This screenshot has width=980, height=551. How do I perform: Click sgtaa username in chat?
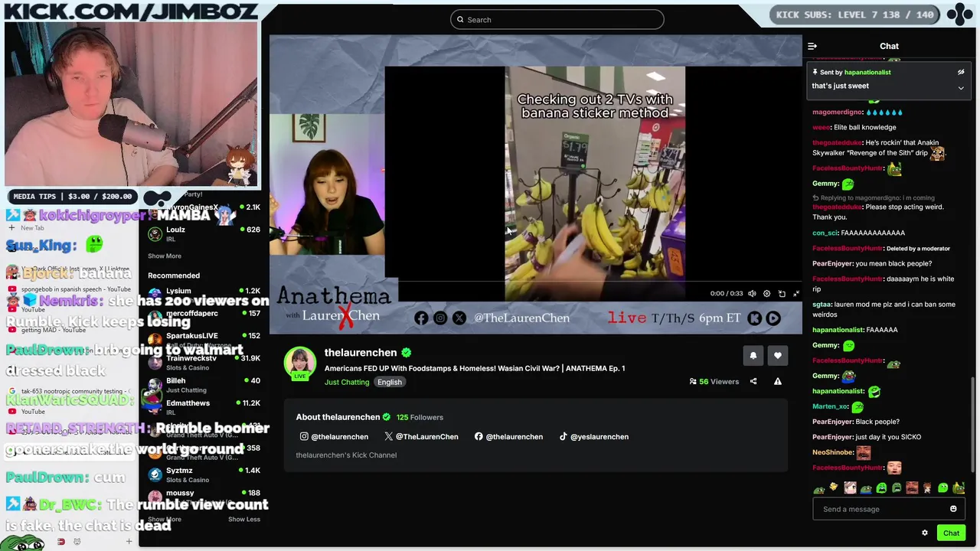click(821, 305)
